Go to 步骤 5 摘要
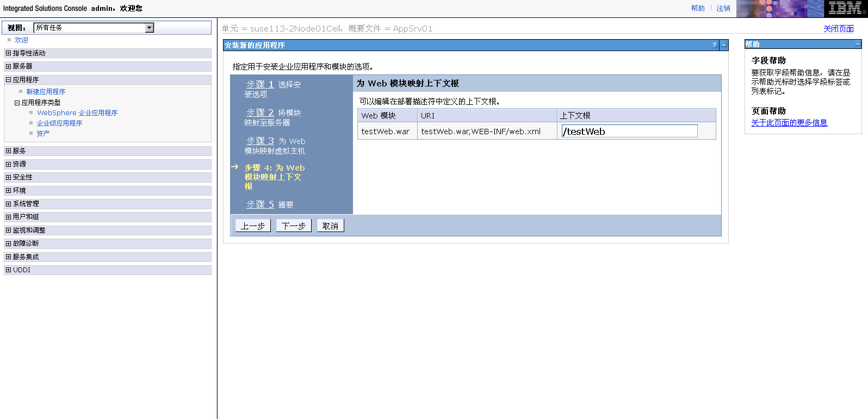The width and height of the screenshot is (868, 419). 260,204
